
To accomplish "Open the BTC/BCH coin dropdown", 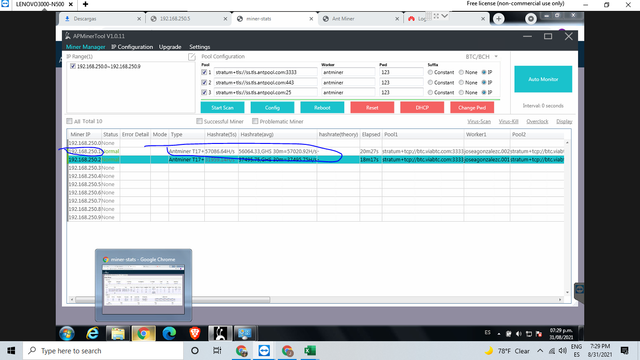I will [482, 57].
